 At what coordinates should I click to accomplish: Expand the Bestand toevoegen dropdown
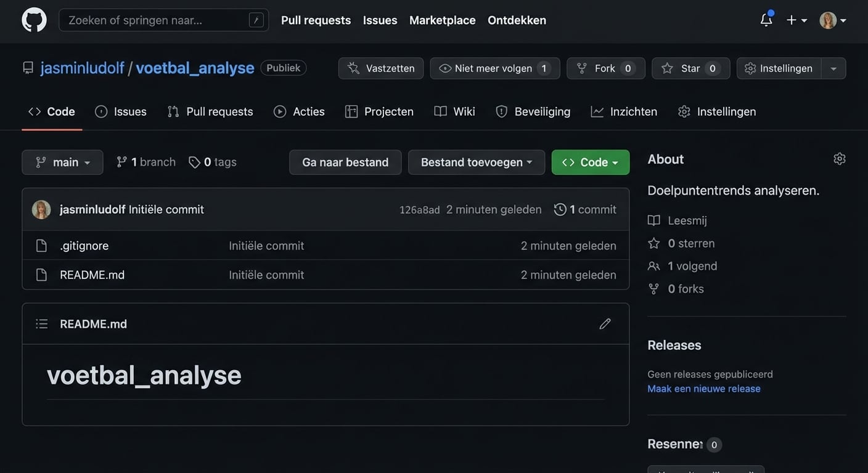tap(476, 161)
